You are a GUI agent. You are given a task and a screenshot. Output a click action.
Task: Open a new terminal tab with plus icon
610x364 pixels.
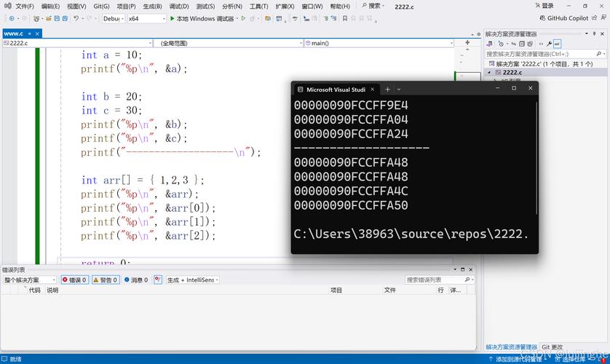coord(387,89)
